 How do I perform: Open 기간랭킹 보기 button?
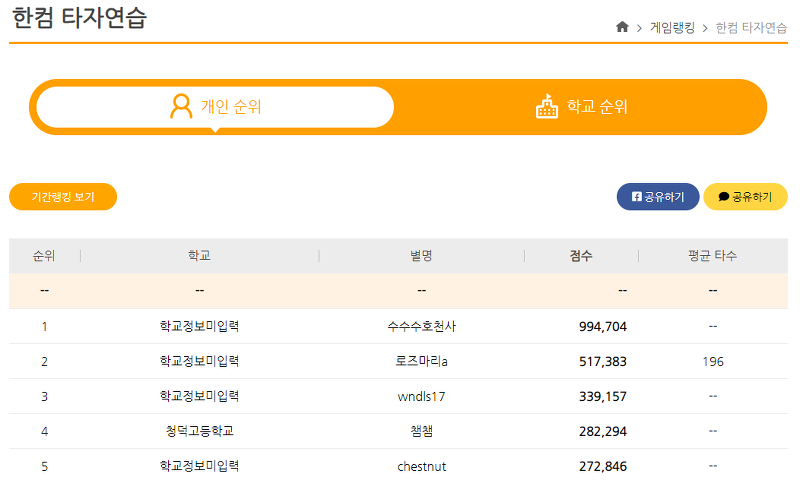tap(63, 197)
